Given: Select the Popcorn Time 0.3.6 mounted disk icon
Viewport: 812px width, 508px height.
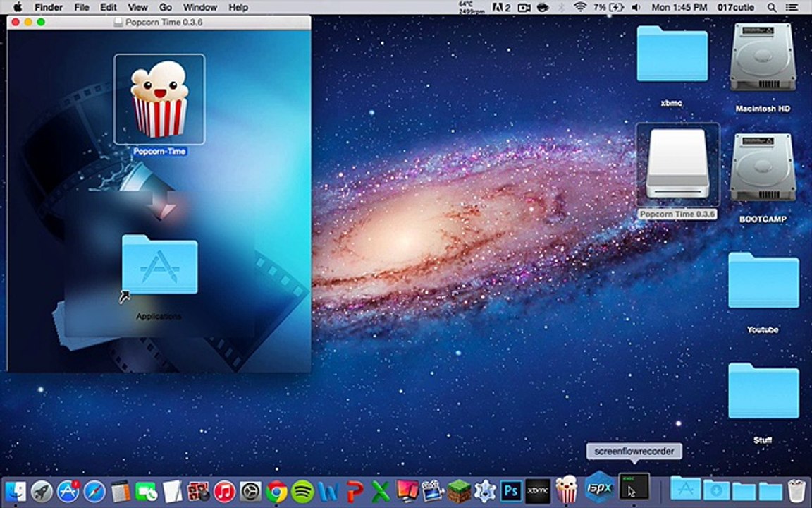Looking at the screenshot, I should 677,163.
